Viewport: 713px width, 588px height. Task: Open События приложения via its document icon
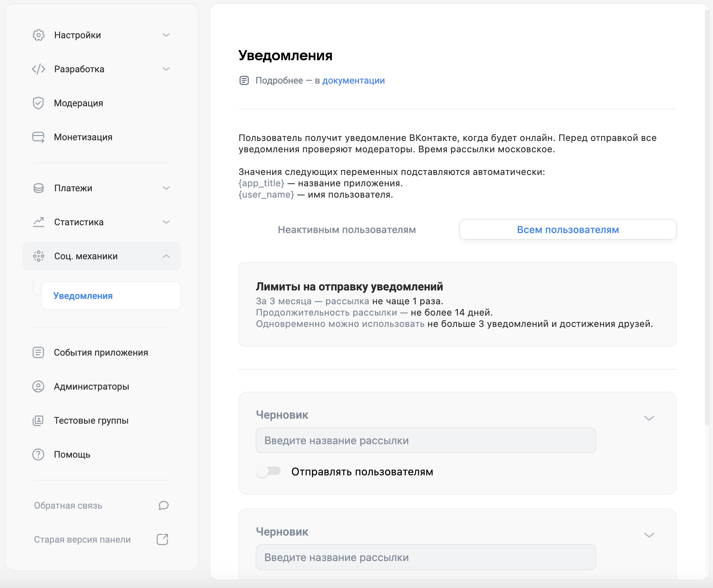(x=39, y=352)
